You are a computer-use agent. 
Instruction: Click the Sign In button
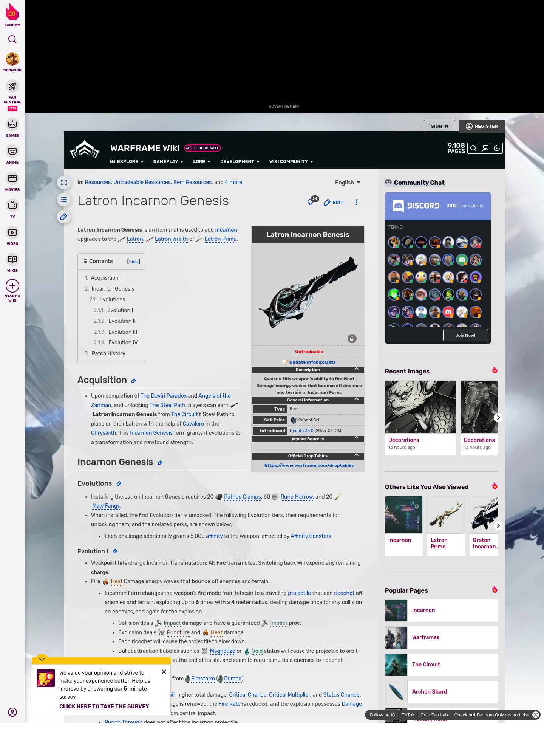coord(439,126)
